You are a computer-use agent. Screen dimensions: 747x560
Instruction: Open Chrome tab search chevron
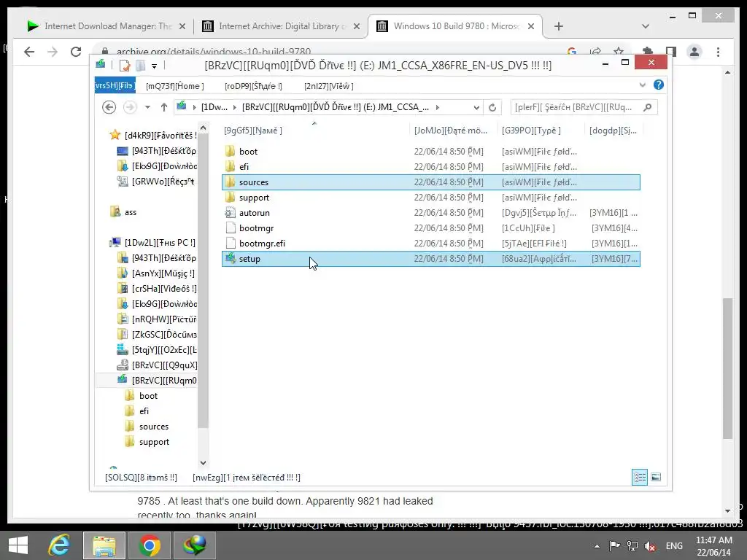[646, 26]
